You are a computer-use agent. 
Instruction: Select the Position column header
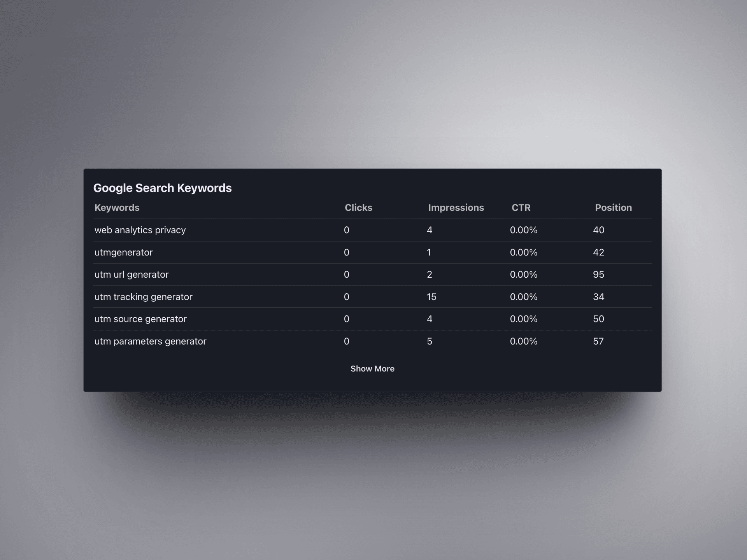coord(613,208)
